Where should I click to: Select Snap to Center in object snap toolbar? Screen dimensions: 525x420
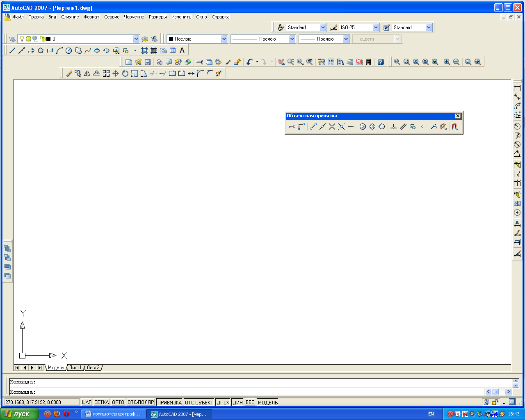point(363,127)
